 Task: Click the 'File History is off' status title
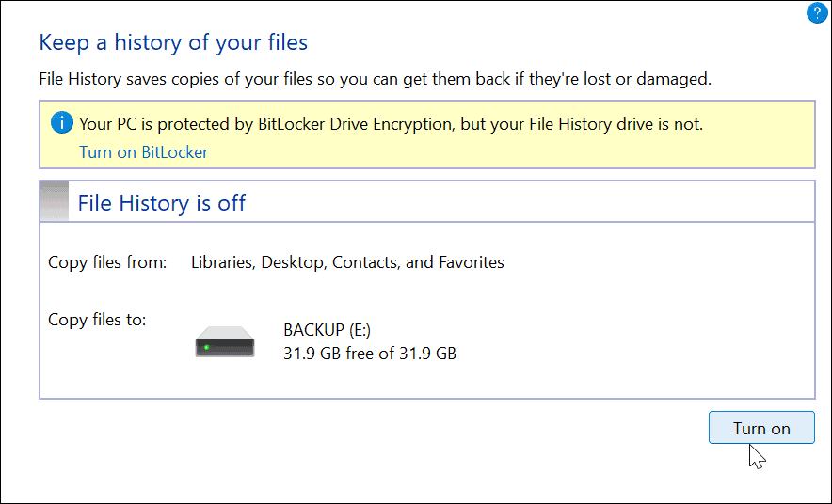pos(161,203)
